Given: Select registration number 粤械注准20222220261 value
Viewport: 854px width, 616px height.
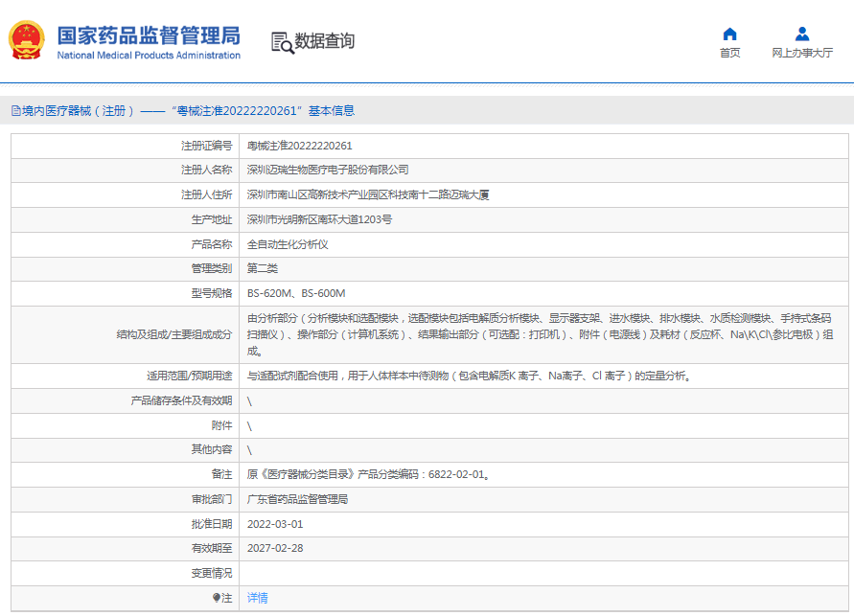Looking at the screenshot, I should [x=300, y=146].
